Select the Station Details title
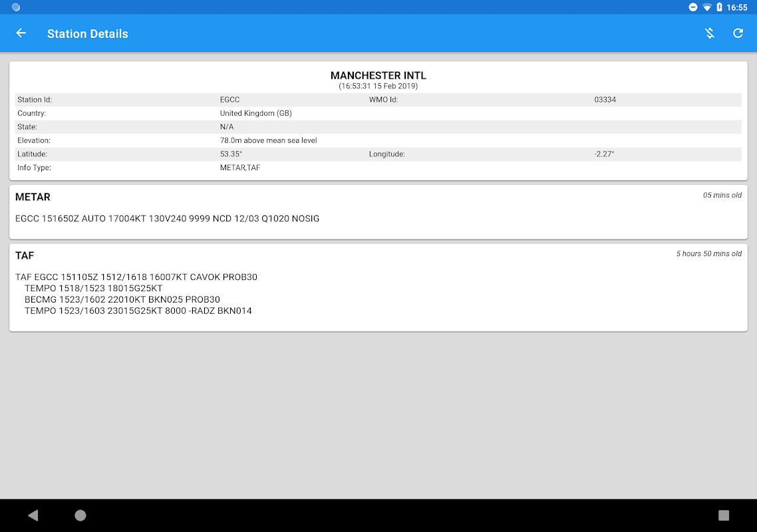Viewport: 757px width, 532px height. pyautogui.click(x=87, y=34)
